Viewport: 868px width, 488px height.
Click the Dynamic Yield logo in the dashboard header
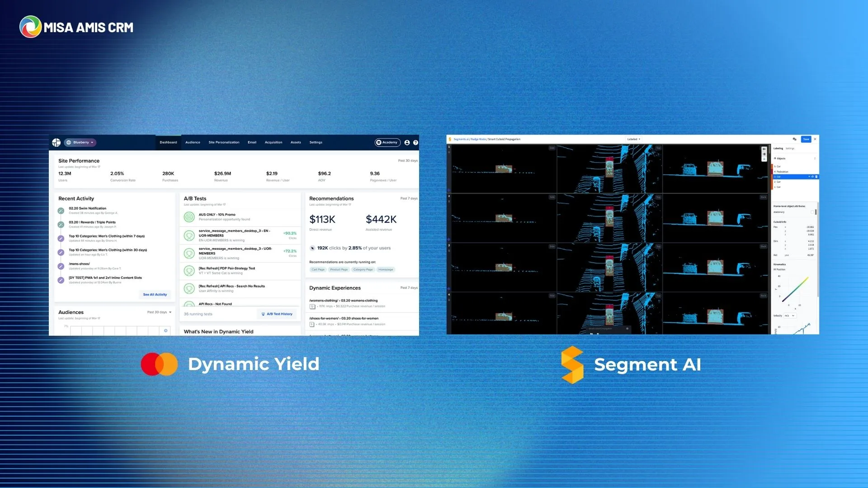click(56, 142)
